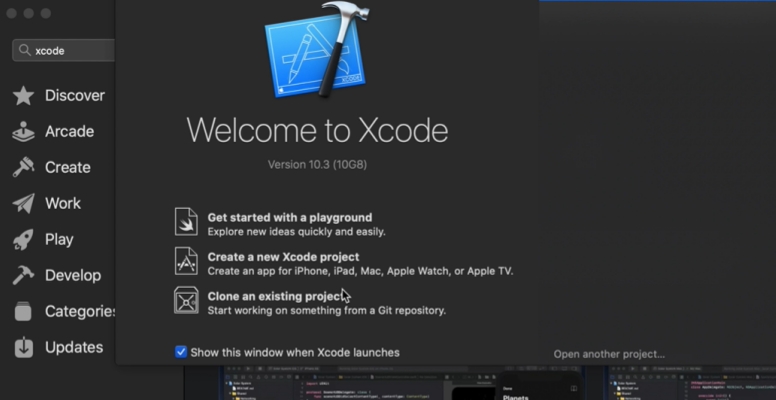The image size is (776, 400).
Task: Click the Updates download icon
Action: pos(23,347)
